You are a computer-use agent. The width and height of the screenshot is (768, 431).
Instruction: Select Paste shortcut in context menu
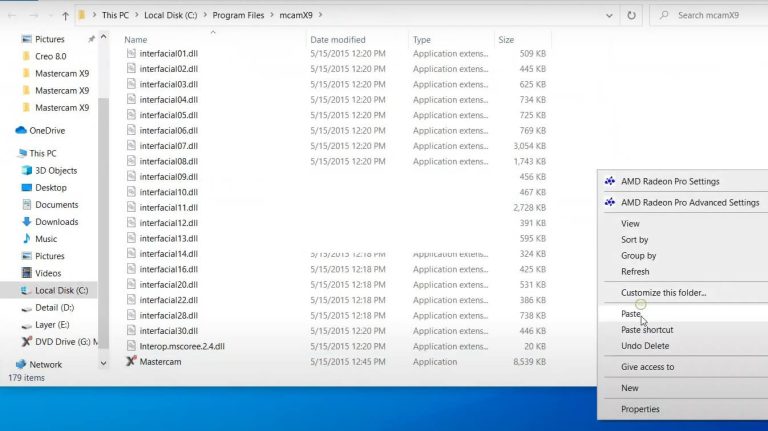pos(647,330)
